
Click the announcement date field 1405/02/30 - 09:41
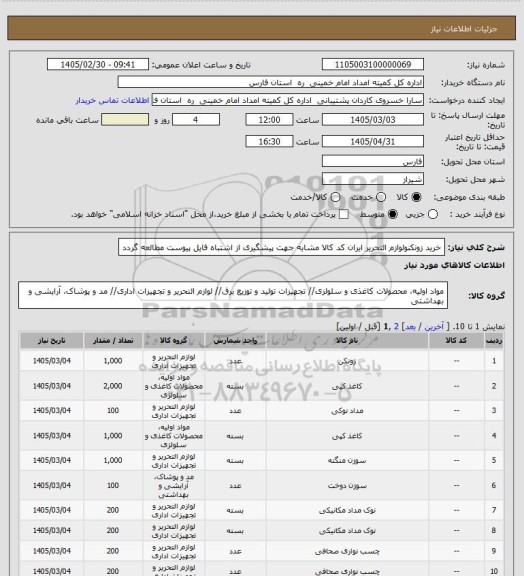tap(98, 64)
